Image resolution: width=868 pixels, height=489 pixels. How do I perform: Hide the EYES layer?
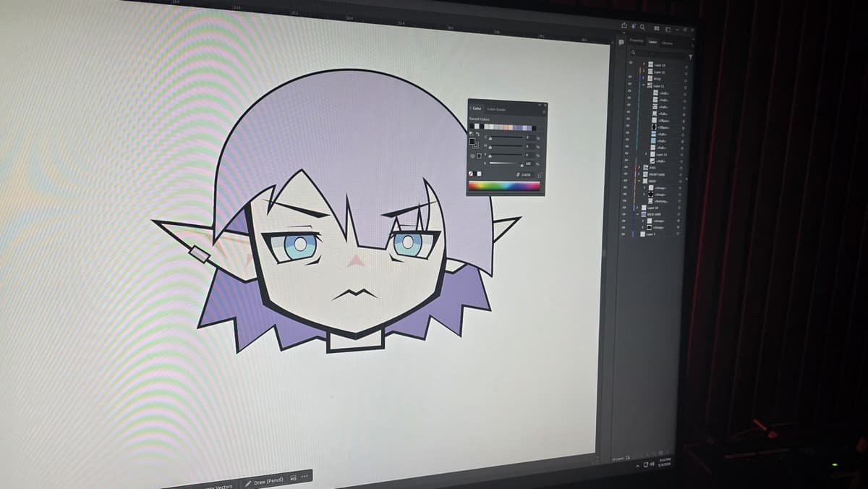pyautogui.click(x=626, y=168)
